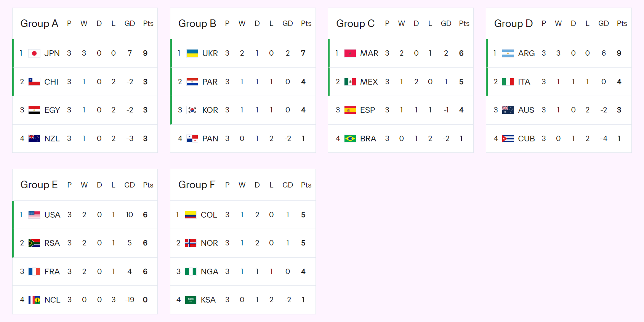Click the Group E Pts column header
Screen dimensions: 644x322
[148, 185]
